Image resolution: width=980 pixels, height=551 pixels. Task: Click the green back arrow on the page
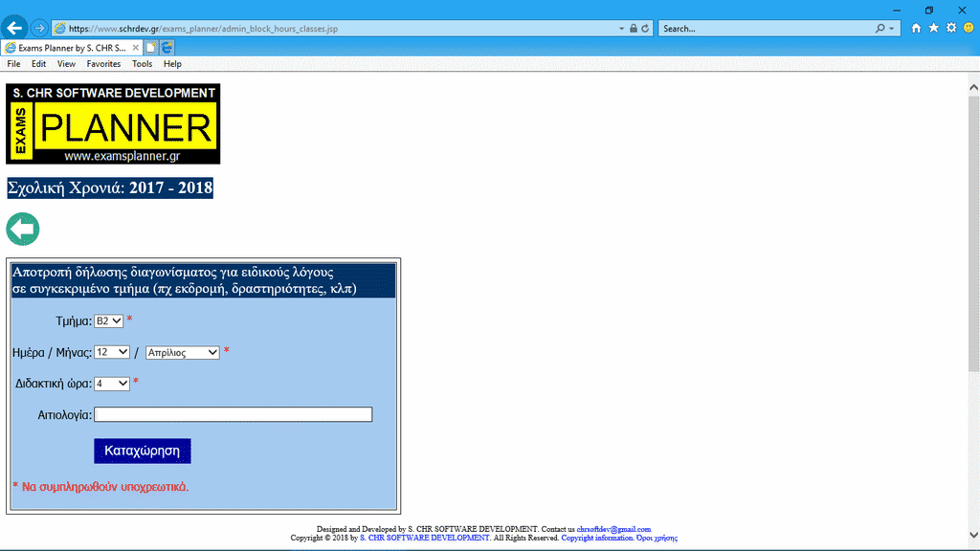point(23,230)
